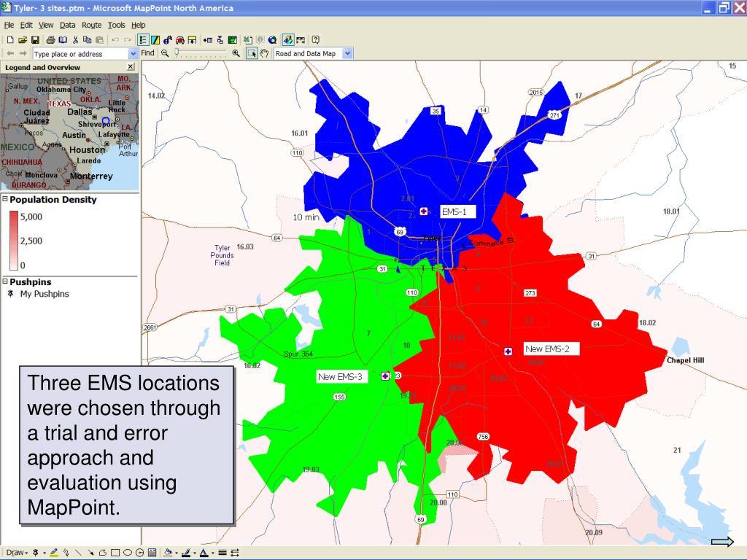Click the Export to Excel icon

coord(248,40)
